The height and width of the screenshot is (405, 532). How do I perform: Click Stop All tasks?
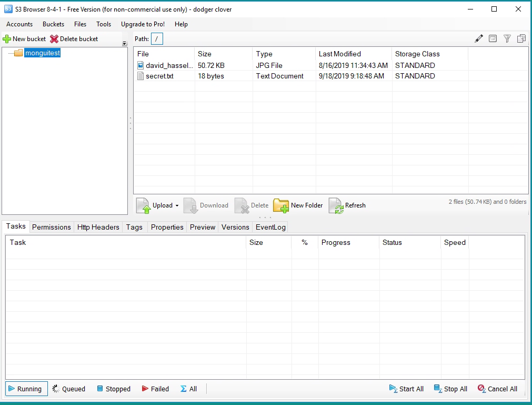coord(451,389)
